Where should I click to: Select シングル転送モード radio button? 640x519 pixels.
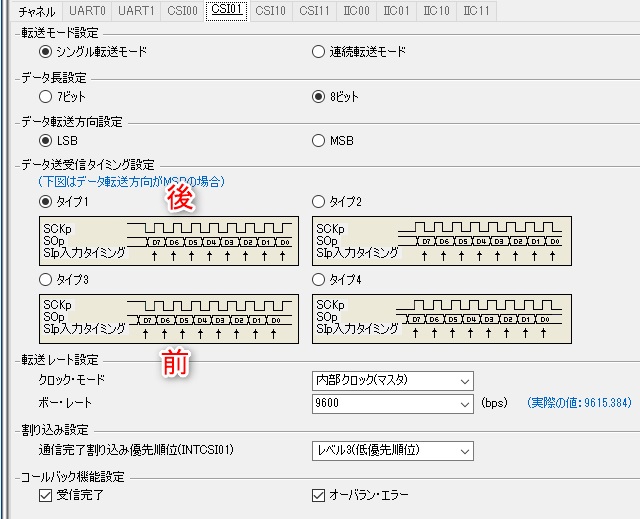tap(45, 52)
